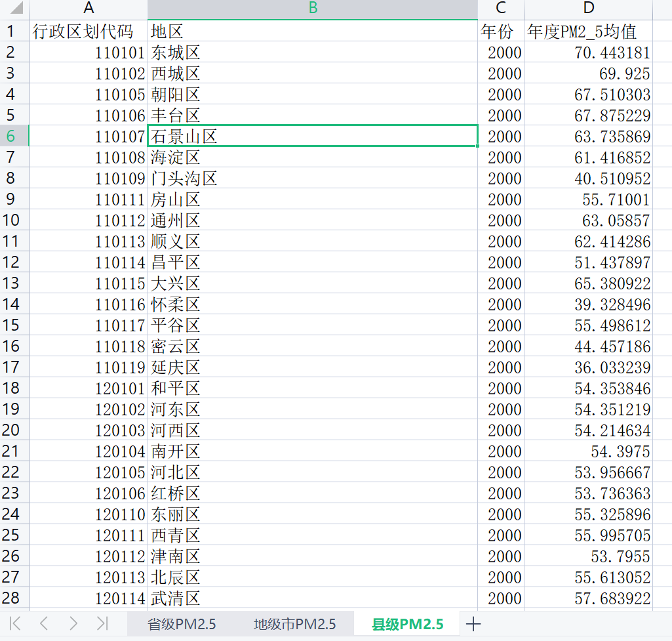The height and width of the screenshot is (641, 672).
Task: Click the year cell 2000 in row 2
Action: point(501,52)
